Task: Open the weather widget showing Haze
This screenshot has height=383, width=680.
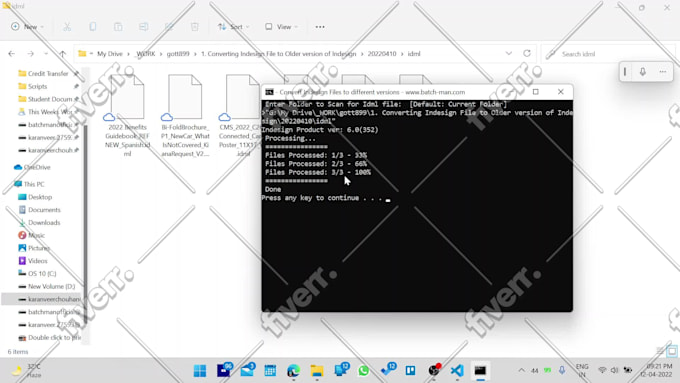Action: [27, 370]
